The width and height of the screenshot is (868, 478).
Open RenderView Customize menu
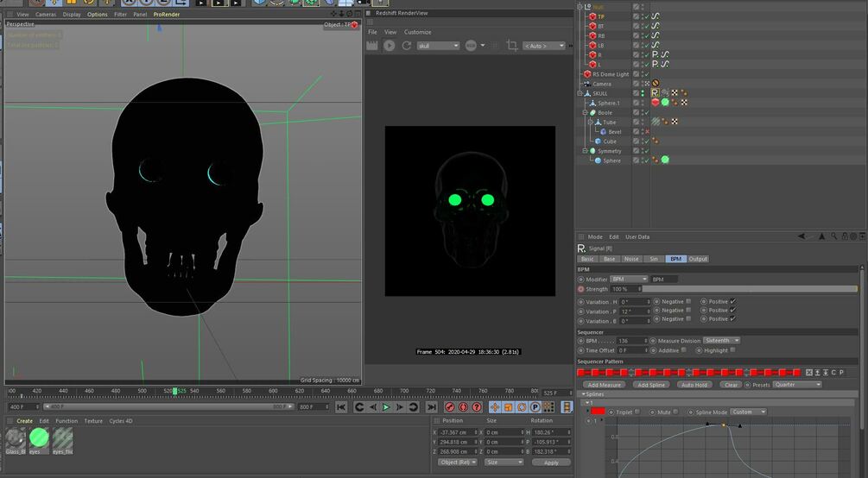click(417, 32)
